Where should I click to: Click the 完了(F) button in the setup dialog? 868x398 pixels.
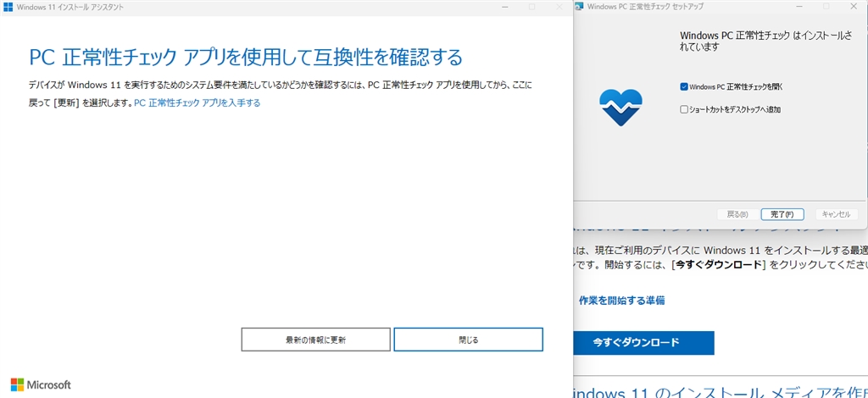[782, 214]
